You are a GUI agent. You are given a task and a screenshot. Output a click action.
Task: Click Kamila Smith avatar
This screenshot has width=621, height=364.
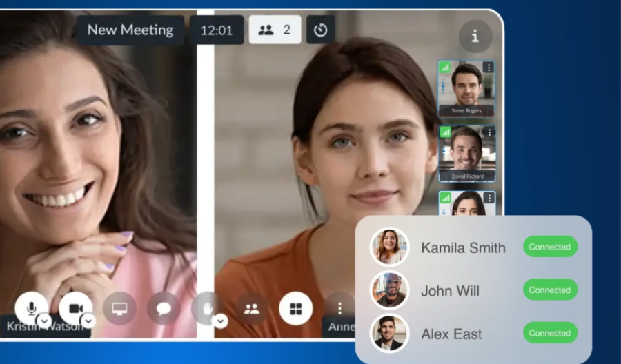390,247
